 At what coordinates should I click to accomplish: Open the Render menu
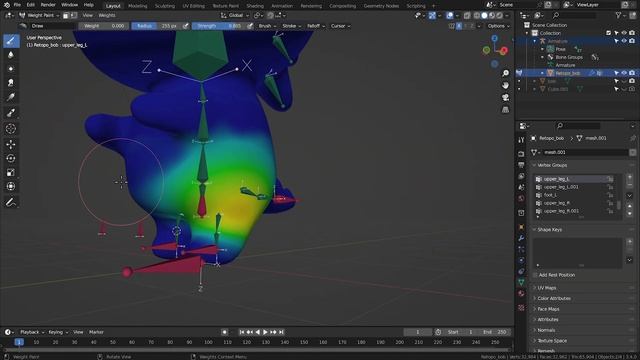coord(48,5)
